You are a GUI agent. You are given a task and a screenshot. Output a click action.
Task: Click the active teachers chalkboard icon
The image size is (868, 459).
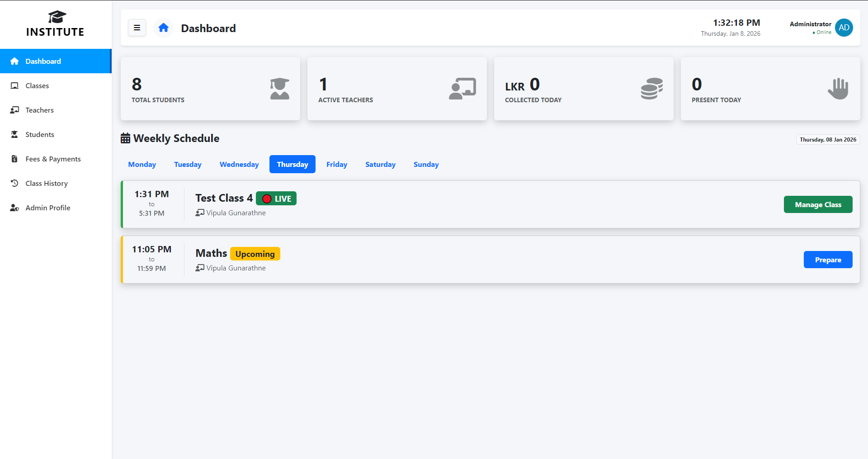[462, 89]
